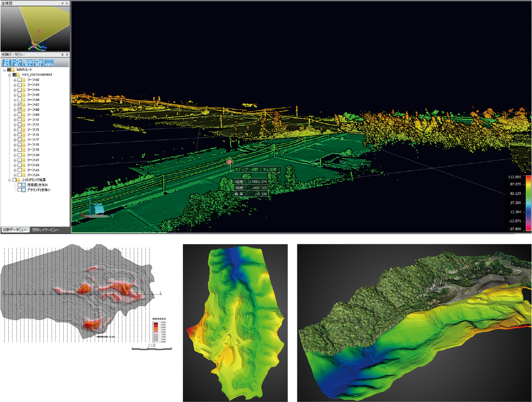The height and width of the screenshot is (402, 532).
Task: Uncheck the シーン:07 checkbox
Action: [x=20, y=105]
